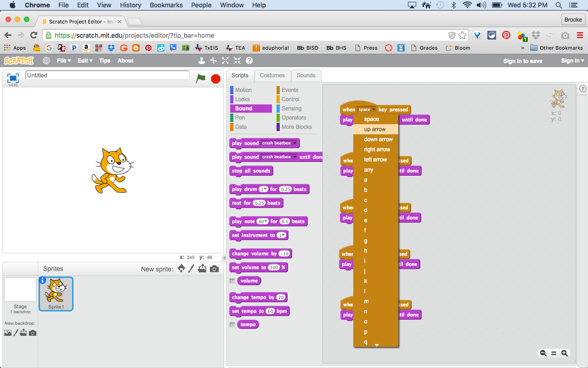
Task: Click the Untitled project name field
Action: 107,75
